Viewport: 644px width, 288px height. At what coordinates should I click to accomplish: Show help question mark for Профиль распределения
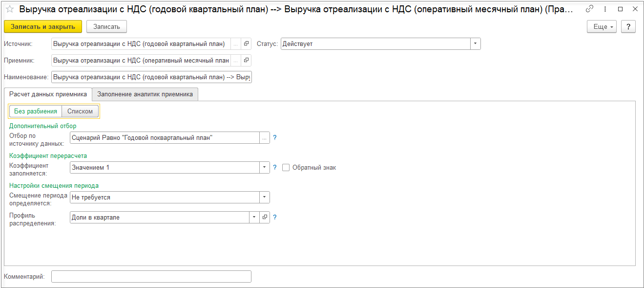(x=275, y=218)
